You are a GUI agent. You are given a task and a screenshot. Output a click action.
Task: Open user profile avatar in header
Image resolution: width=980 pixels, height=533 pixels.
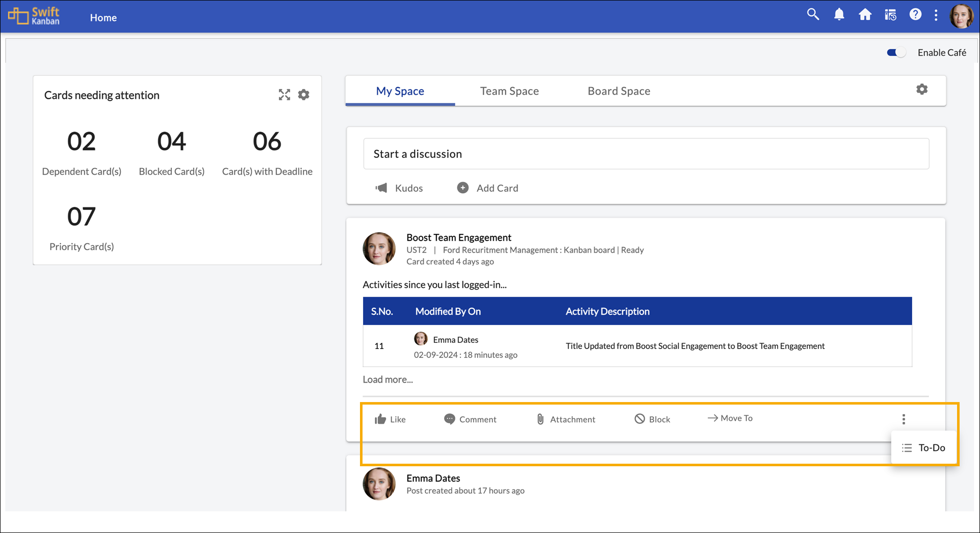tap(961, 16)
